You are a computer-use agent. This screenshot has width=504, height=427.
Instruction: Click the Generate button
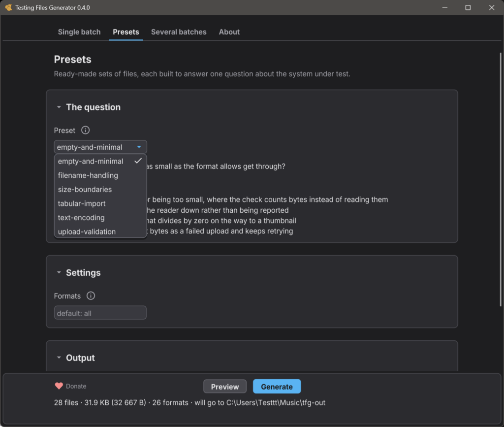pyautogui.click(x=277, y=387)
